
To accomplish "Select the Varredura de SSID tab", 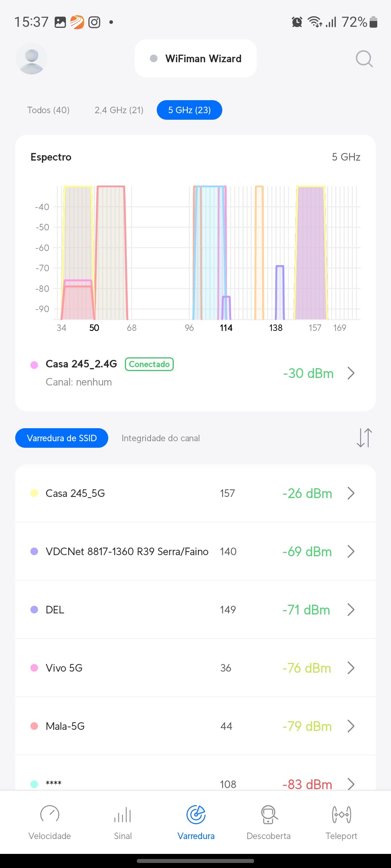I will pyautogui.click(x=62, y=438).
